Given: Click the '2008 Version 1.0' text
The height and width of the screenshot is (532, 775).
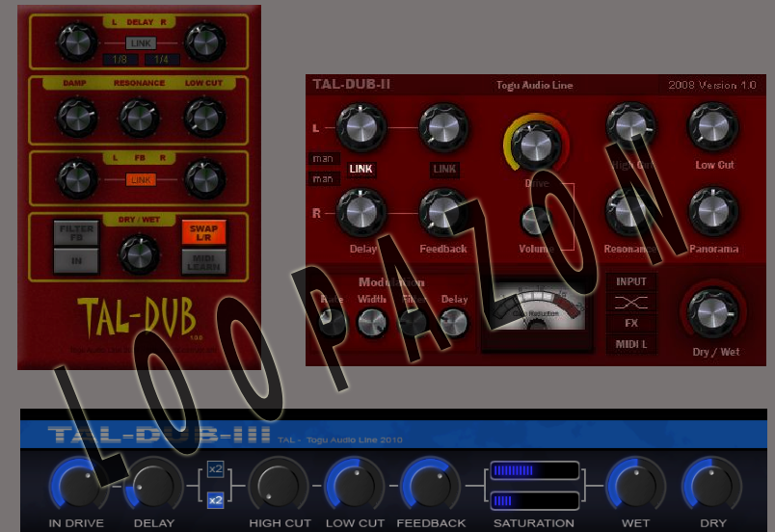Looking at the screenshot, I should tap(712, 85).
